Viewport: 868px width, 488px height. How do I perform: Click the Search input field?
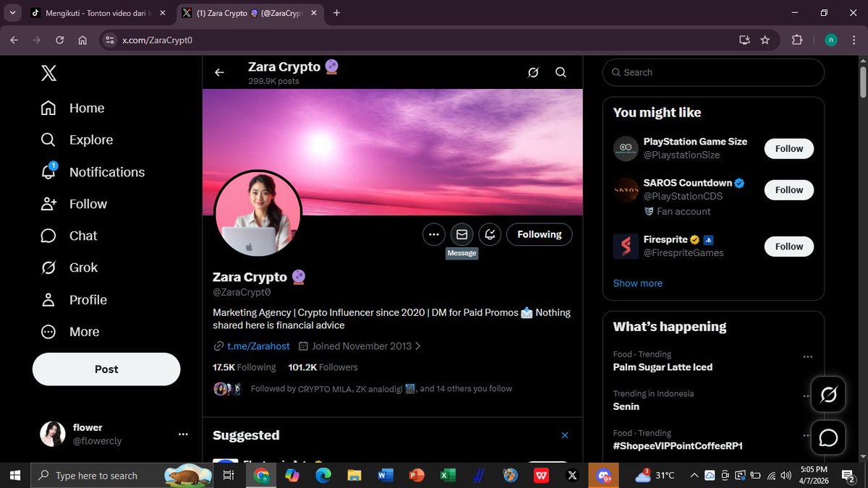coord(713,72)
